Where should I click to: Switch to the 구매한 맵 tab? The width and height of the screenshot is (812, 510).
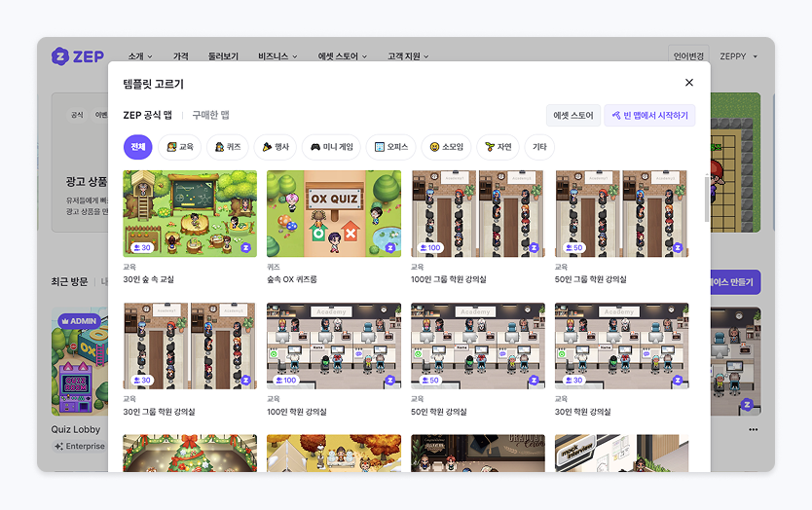click(210, 115)
